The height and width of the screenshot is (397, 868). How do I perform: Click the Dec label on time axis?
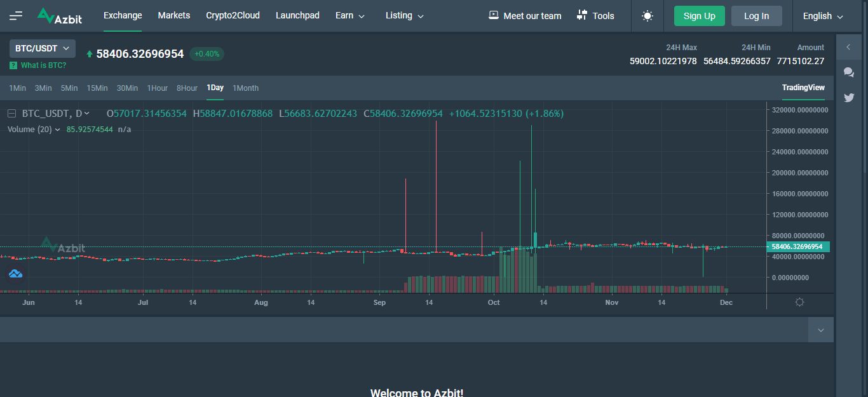726,303
